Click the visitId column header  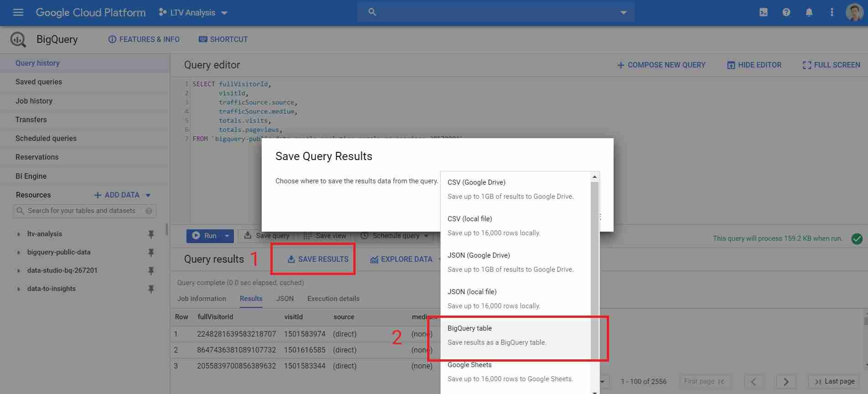[x=294, y=317]
